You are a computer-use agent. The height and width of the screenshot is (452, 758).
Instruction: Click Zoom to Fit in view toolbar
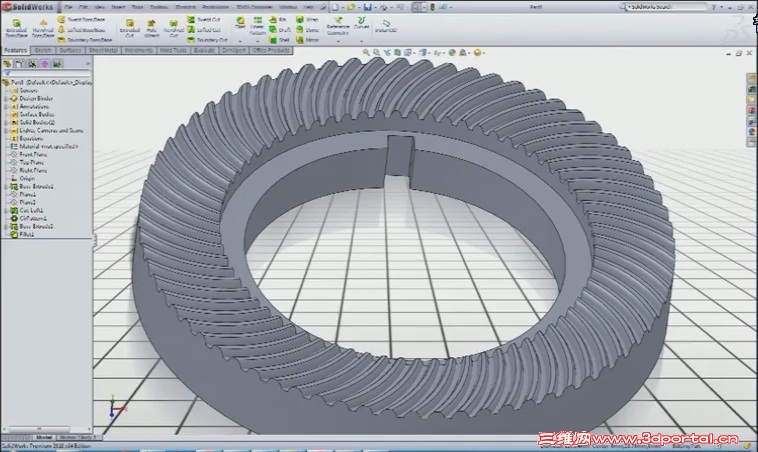(x=366, y=52)
